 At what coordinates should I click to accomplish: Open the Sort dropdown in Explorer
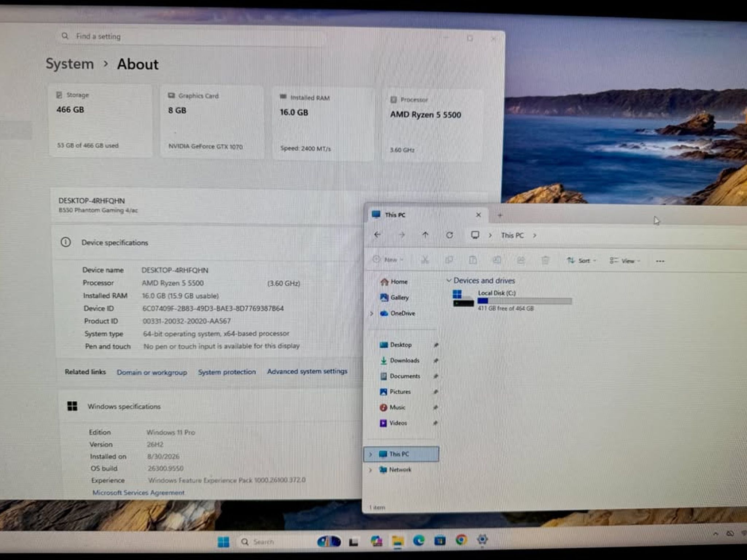(x=581, y=260)
